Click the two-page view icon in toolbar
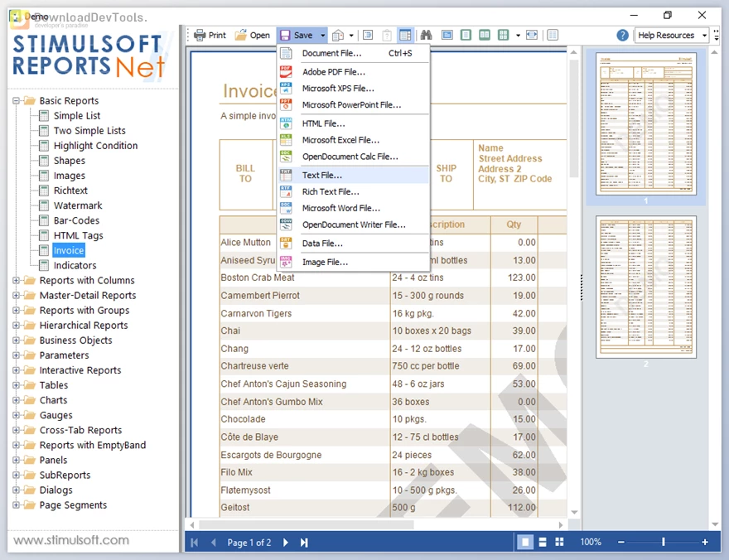 (x=484, y=36)
